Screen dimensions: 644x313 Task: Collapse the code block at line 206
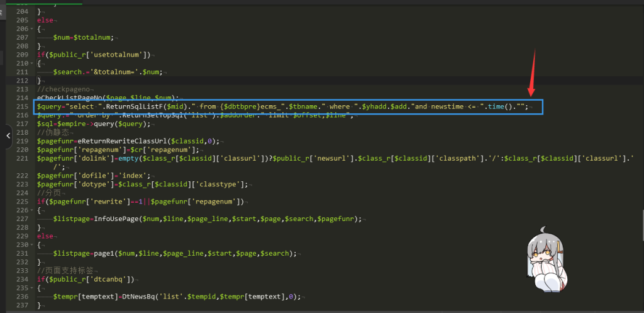[x=31, y=29]
